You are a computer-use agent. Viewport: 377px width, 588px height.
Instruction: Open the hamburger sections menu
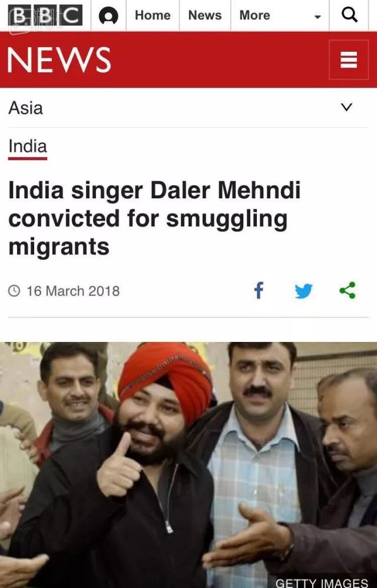coord(348,60)
